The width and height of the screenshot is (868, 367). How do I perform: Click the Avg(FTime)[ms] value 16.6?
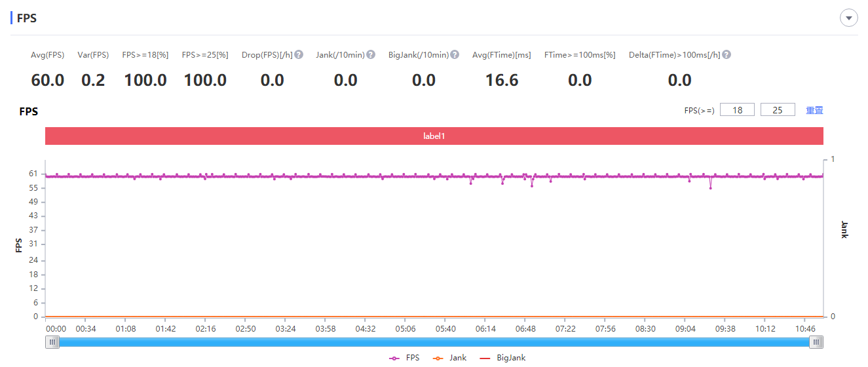click(502, 81)
